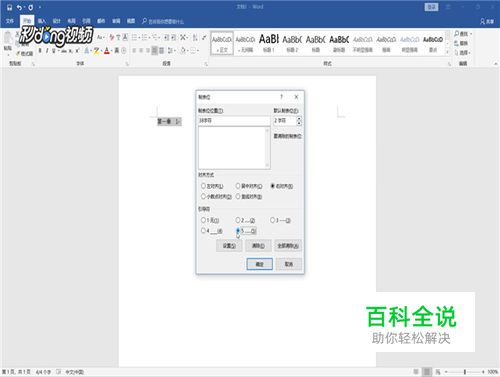Click the Clear button in Tabs dialog
Image resolution: width=500 pixels, height=377 pixels.
(258, 246)
